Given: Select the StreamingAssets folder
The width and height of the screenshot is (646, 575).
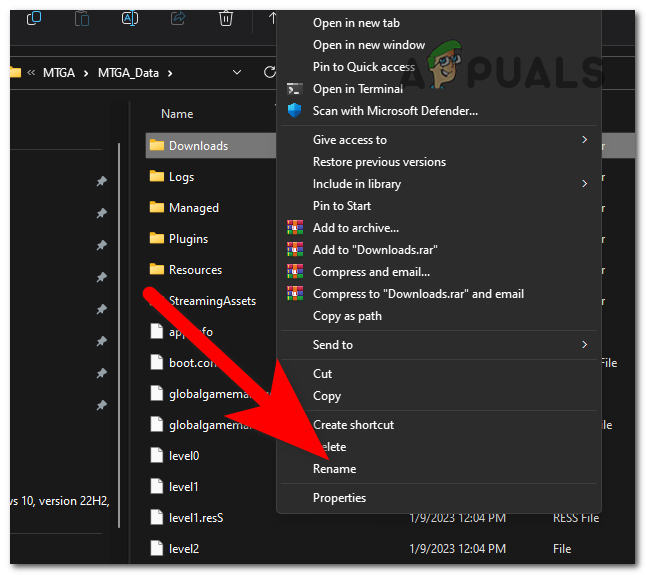Looking at the screenshot, I should click(211, 301).
